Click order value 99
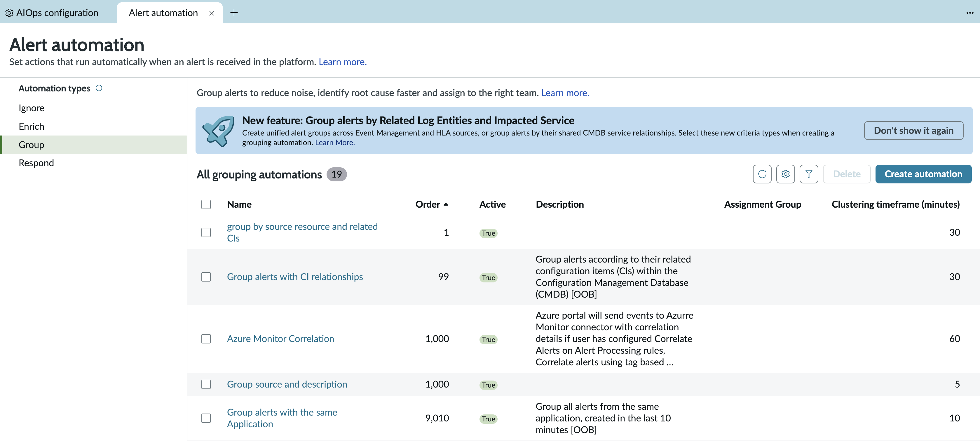This screenshot has width=980, height=441. click(x=443, y=277)
